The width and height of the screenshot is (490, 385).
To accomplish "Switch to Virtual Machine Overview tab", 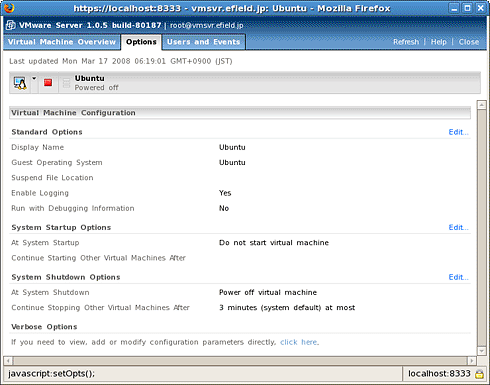I will [x=62, y=42].
